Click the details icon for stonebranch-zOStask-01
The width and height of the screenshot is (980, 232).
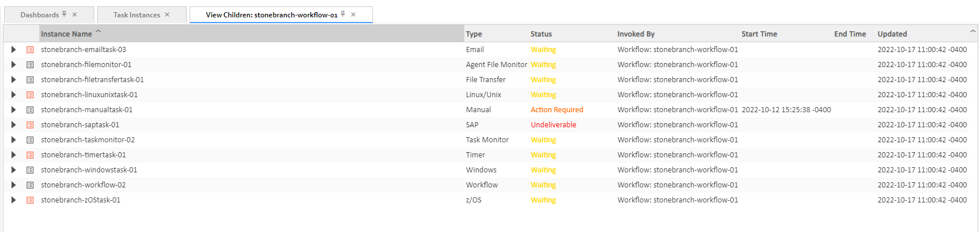[30, 200]
